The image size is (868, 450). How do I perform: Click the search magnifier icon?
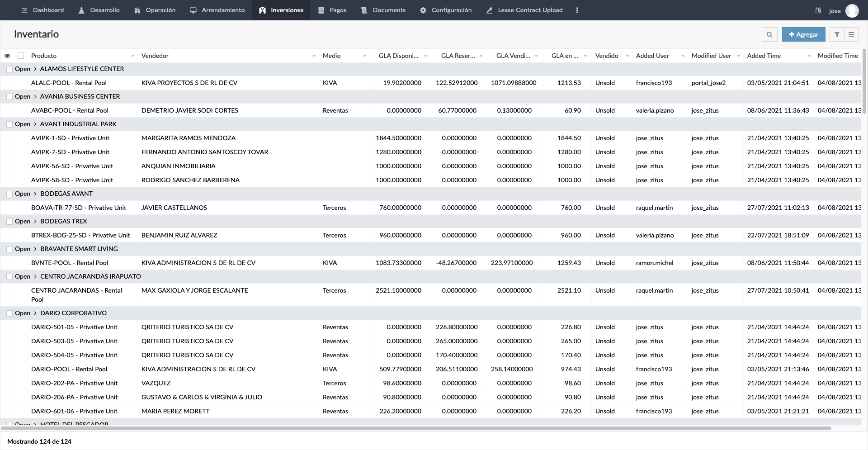[769, 34]
